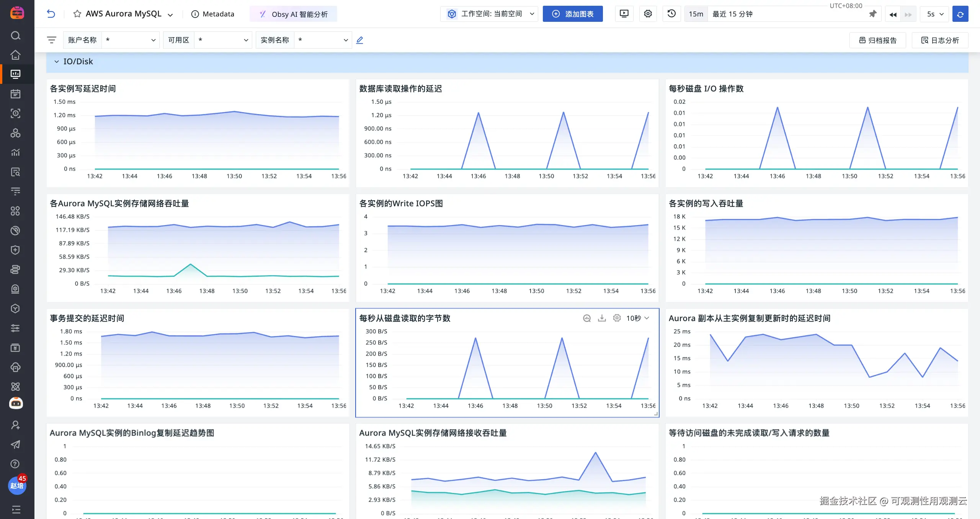The image size is (980, 519).
Task: Star the AWS Aurora MySQL dashboard as favorite
Action: tap(77, 14)
